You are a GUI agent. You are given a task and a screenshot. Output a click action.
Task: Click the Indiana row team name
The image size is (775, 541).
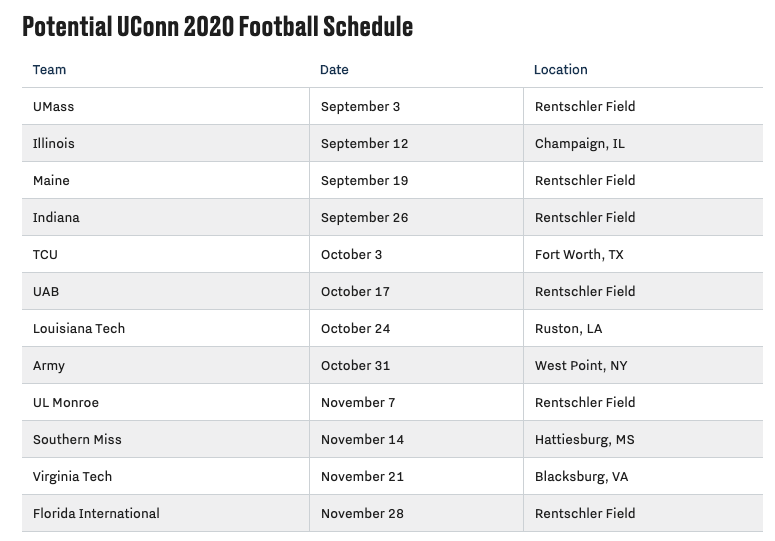(x=56, y=218)
